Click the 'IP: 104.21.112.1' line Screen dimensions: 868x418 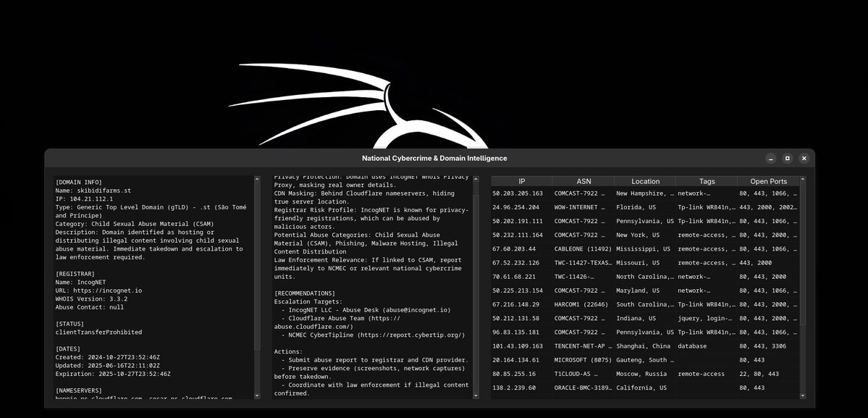pos(84,198)
